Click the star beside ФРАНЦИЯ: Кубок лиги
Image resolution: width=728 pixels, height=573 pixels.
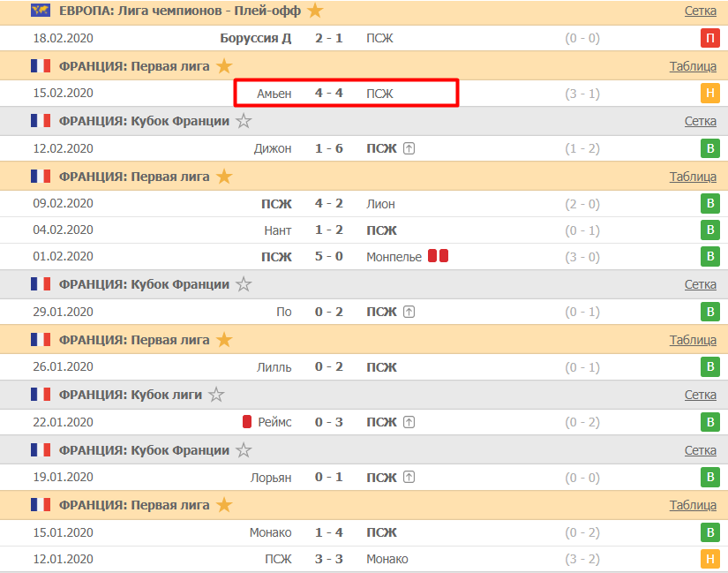[216, 395]
